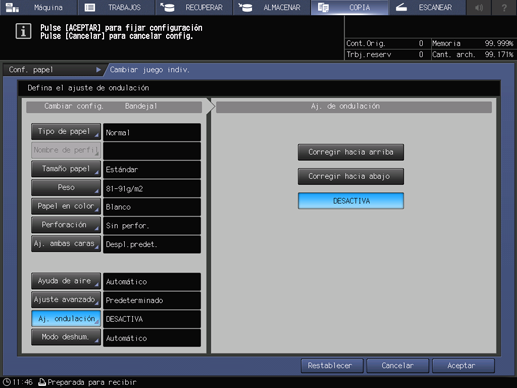
Task: Click the arrow on Conf. papel breadcrumb
Action: 98,70
